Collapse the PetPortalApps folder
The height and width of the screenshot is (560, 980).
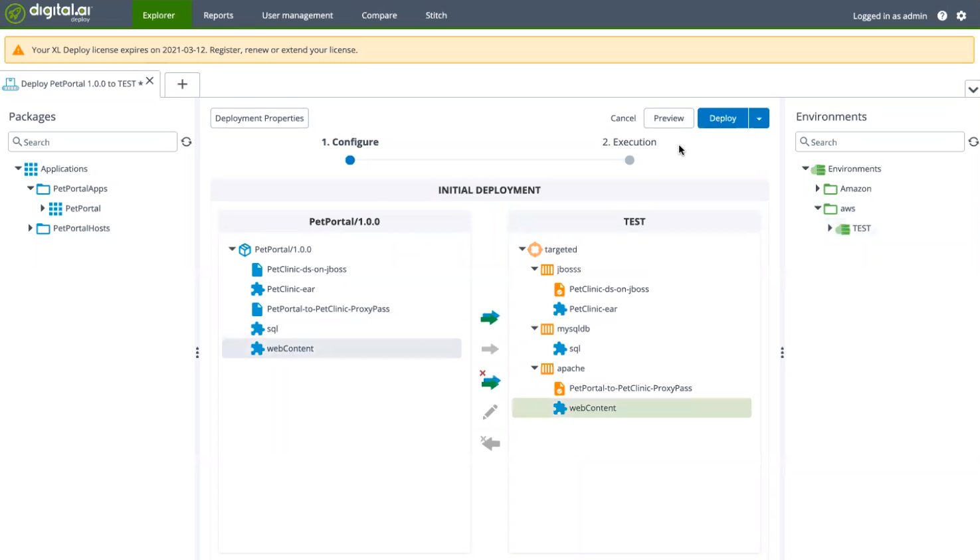click(31, 188)
